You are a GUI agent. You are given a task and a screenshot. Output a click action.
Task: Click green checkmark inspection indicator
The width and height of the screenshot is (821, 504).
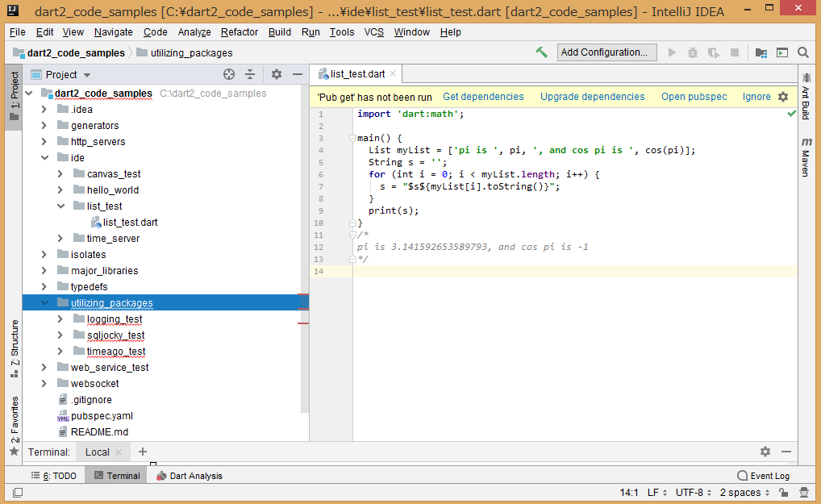(791, 114)
